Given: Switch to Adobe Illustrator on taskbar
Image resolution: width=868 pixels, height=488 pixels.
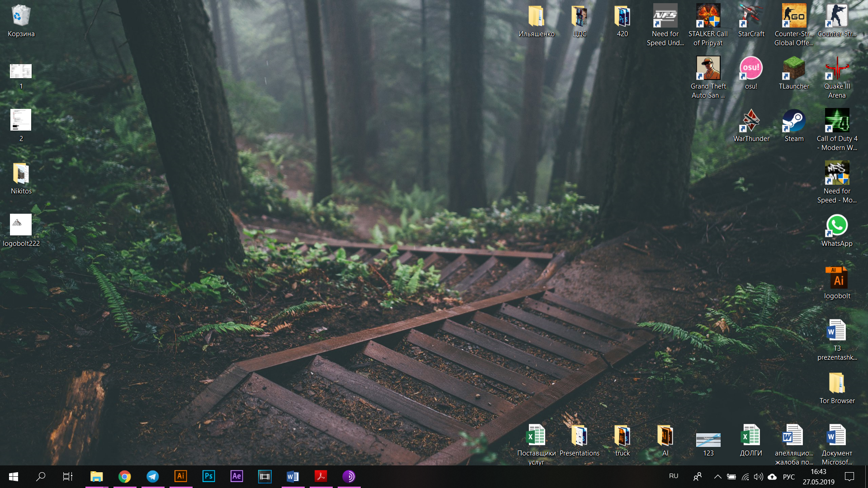Looking at the screenshot, I should click(x=180, y=477).
